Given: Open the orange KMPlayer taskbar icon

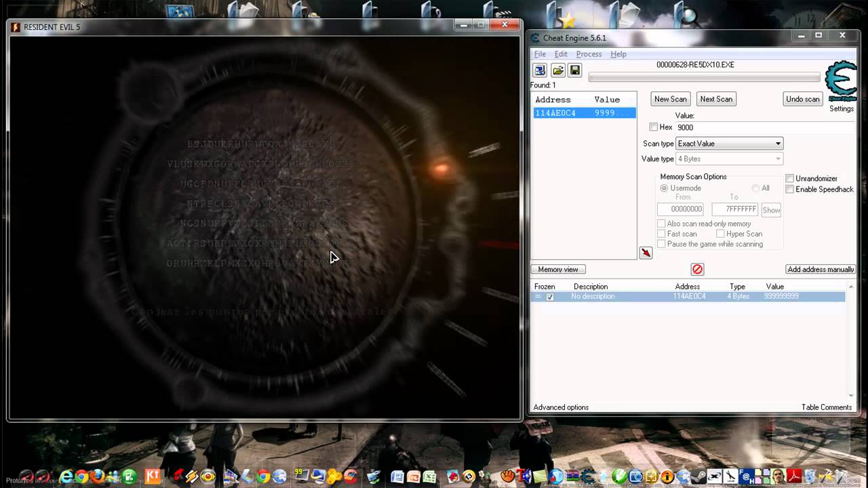Looking at the screenshot, I should click(x=153, y=476).
